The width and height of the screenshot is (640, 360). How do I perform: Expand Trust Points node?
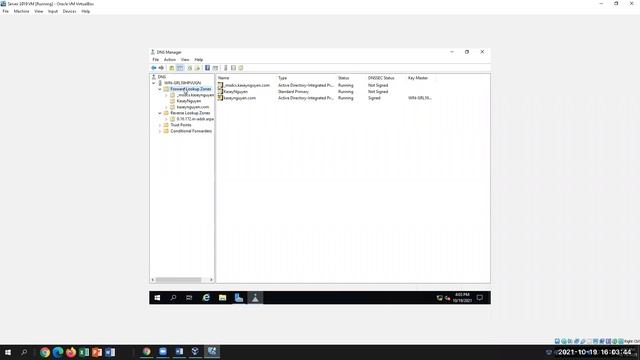(x=160, y=125)
